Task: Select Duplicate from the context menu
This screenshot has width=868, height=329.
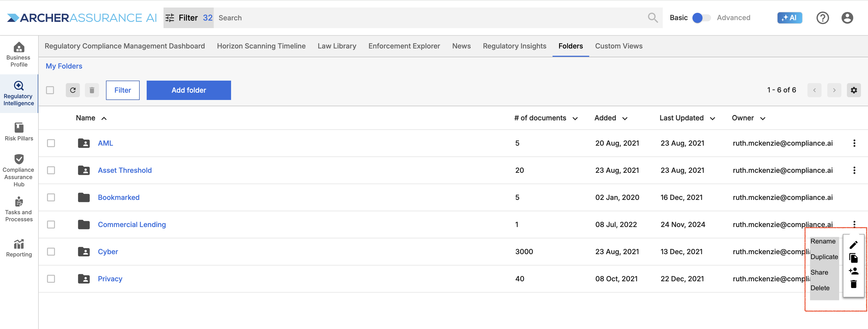Action: point(824,256)
